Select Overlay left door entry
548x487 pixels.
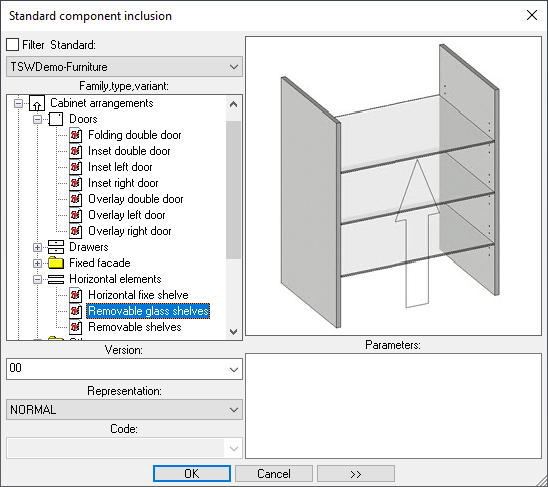tap(127, 215)
